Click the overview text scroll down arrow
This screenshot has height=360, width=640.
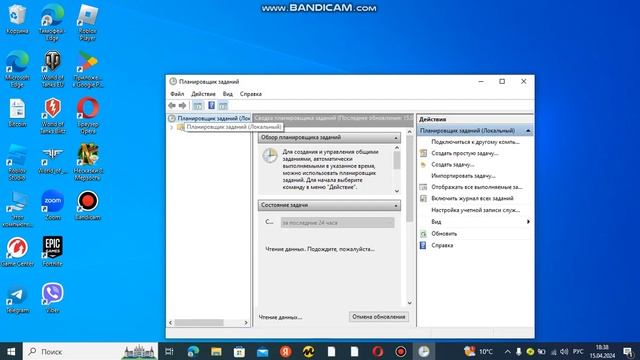397,191
